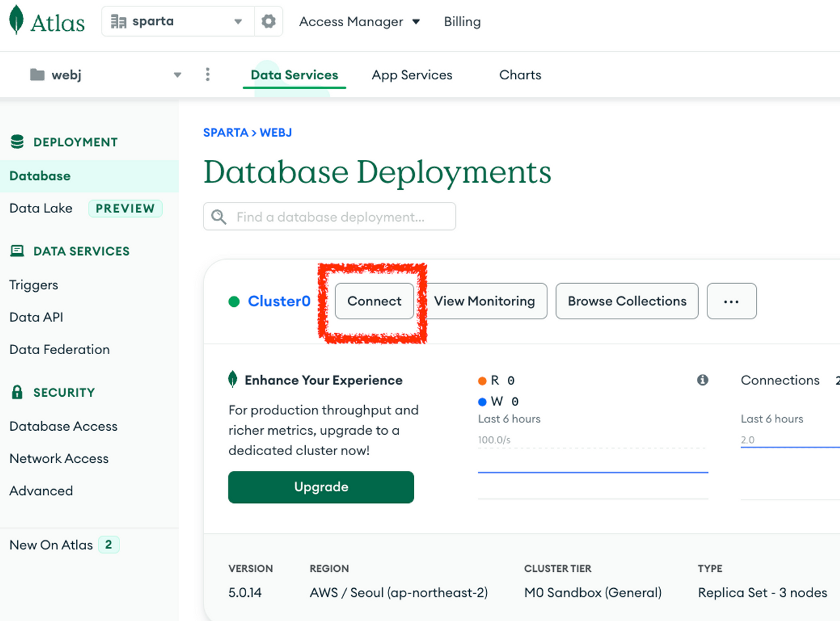Click the Data Services laptop icon

pyautogui.click(x=17, y=250)
